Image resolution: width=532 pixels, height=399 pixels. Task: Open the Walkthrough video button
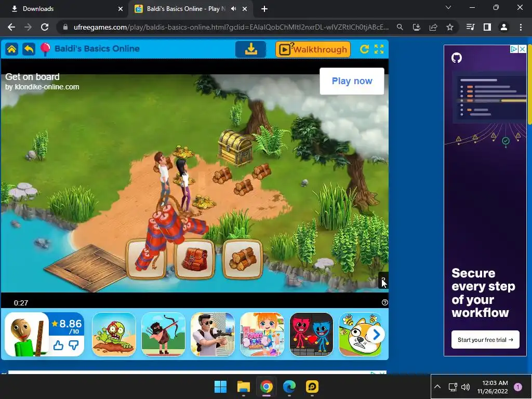[313, 49]
